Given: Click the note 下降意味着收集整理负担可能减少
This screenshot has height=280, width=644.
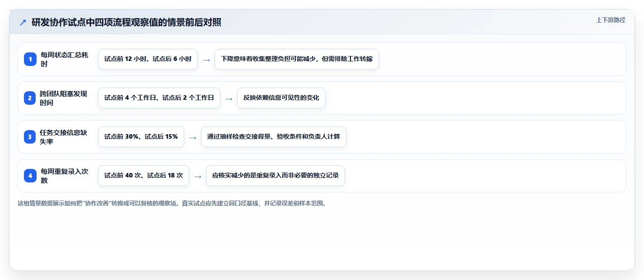Looking at the screenshot, I should pyautogui.click(x=297, y=59).
